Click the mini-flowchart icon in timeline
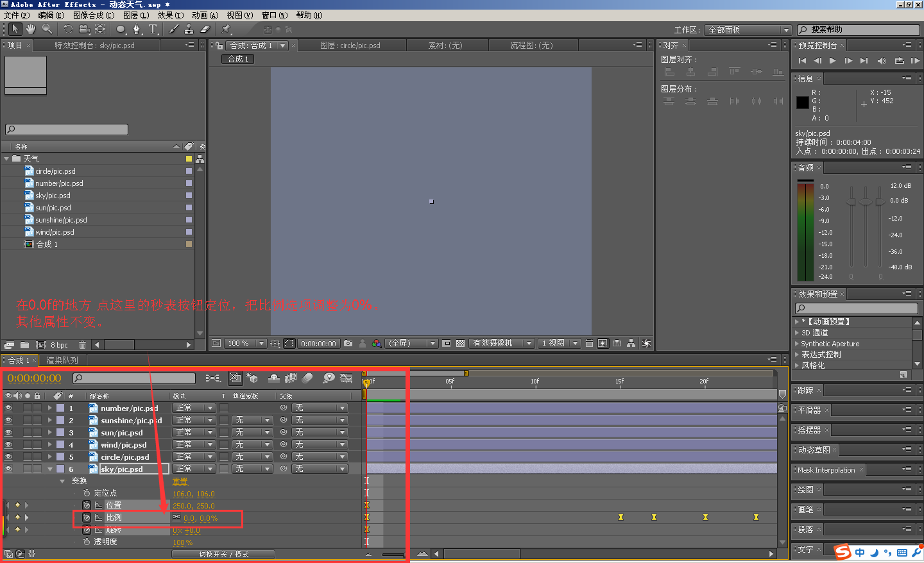Viewport: 924px width, 563px height. 213,378
